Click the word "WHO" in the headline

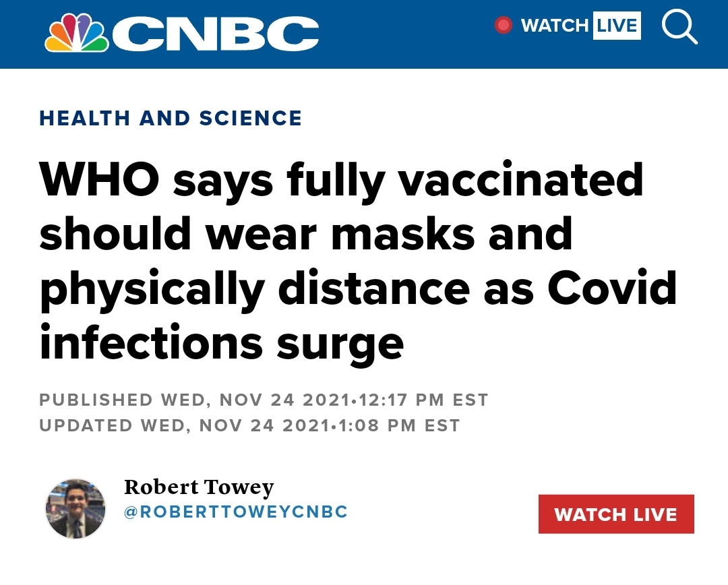(x=99, y=180)
